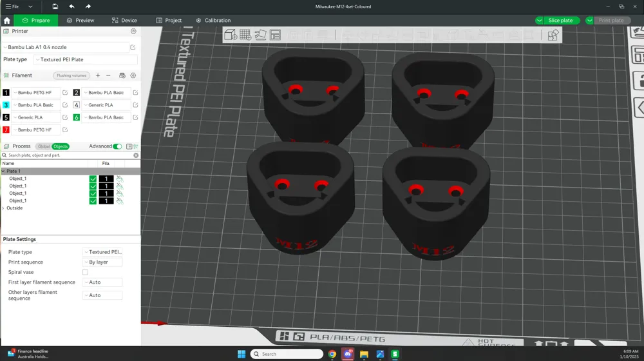Open Filament settings gear icon
644x361 pixels.
tap(133, 75)
